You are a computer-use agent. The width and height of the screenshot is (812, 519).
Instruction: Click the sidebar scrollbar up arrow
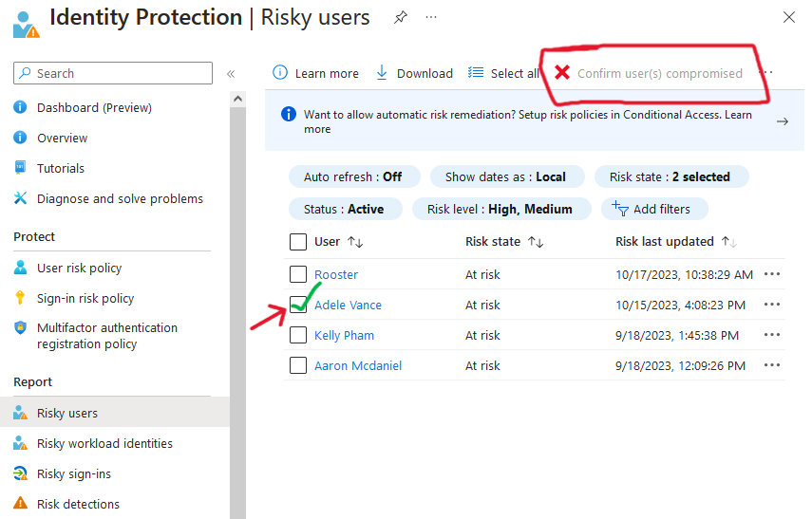click(x=237, y=99)
